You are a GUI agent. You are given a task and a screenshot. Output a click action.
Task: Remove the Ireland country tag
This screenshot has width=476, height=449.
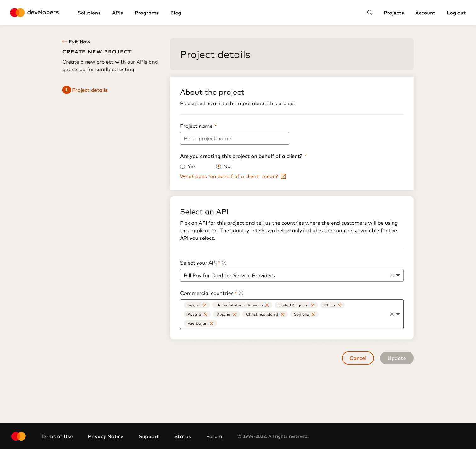(x=205, y=305)
